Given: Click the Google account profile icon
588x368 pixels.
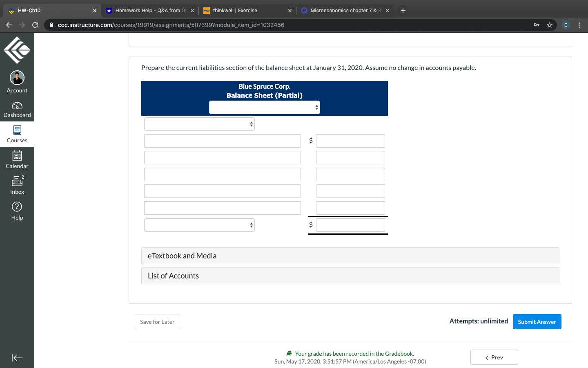Looking at the screenshot, I should click(x=566, y=25).
